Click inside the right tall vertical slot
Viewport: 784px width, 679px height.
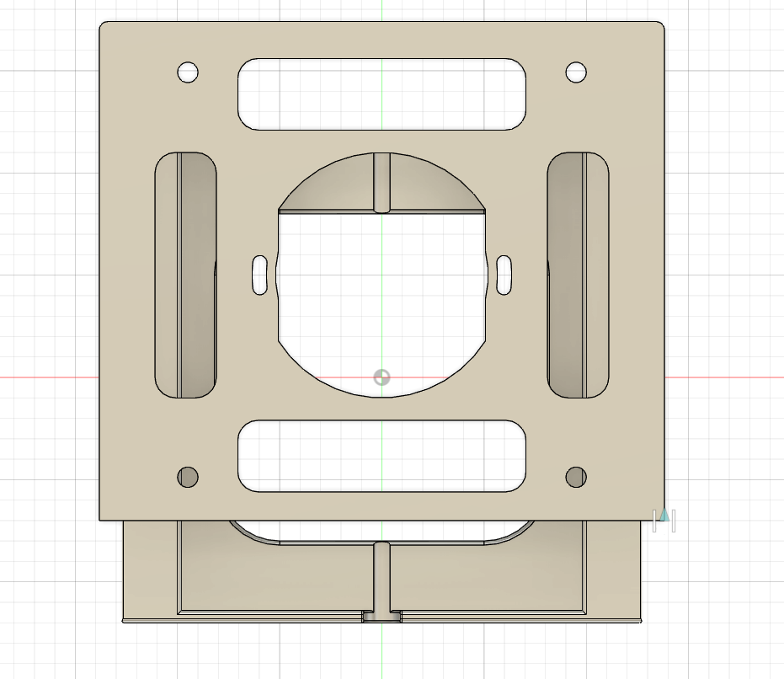pos(578,275)
